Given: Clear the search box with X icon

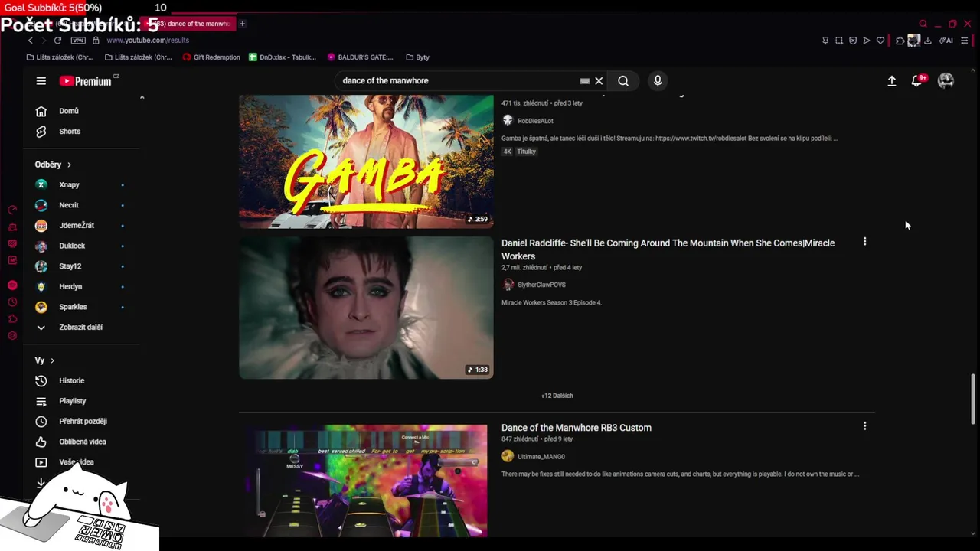Looking at the screenshot, I should [x=599, y=81].
